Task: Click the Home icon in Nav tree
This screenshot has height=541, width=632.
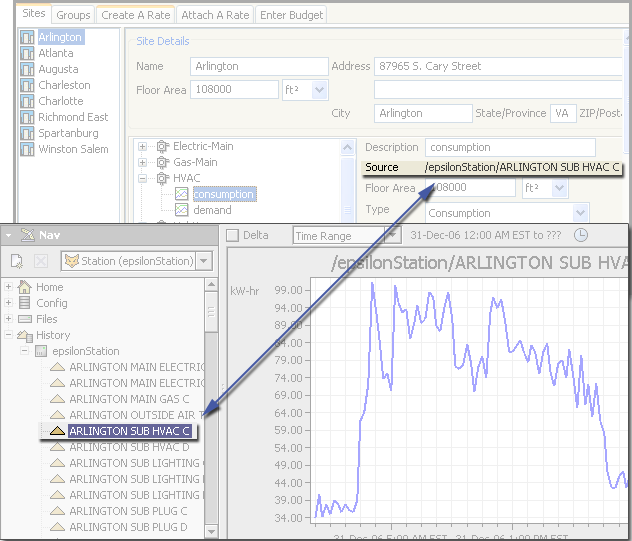Action: click(25, 287)
